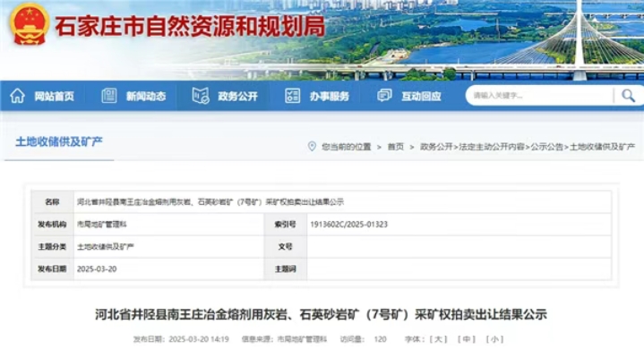Viewport: 644px width, 350px height.
Task: Click the open book icon beside 政务公开
Action: click(201, 96)
